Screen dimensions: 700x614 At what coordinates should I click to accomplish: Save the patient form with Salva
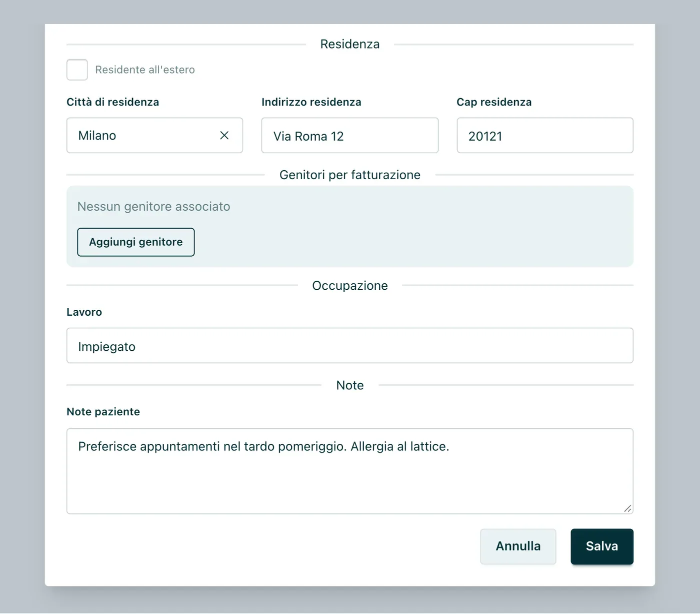[x=602, y=546]
